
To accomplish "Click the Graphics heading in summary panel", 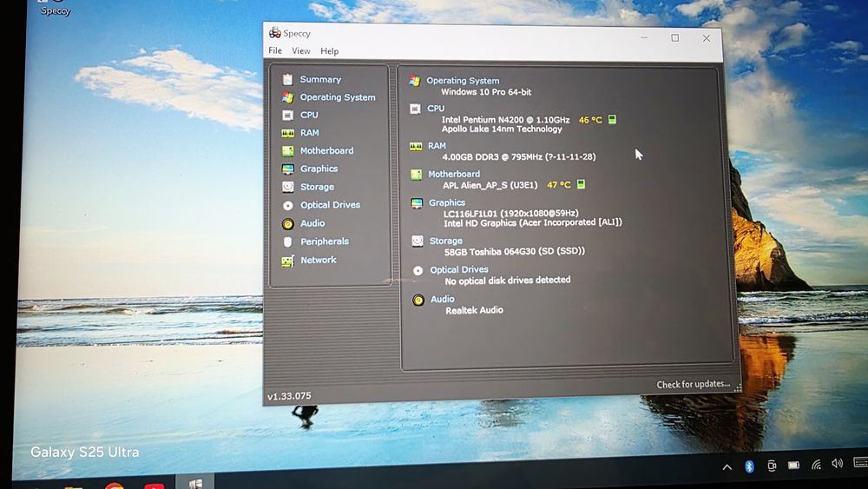I will (x=447, y=202).
